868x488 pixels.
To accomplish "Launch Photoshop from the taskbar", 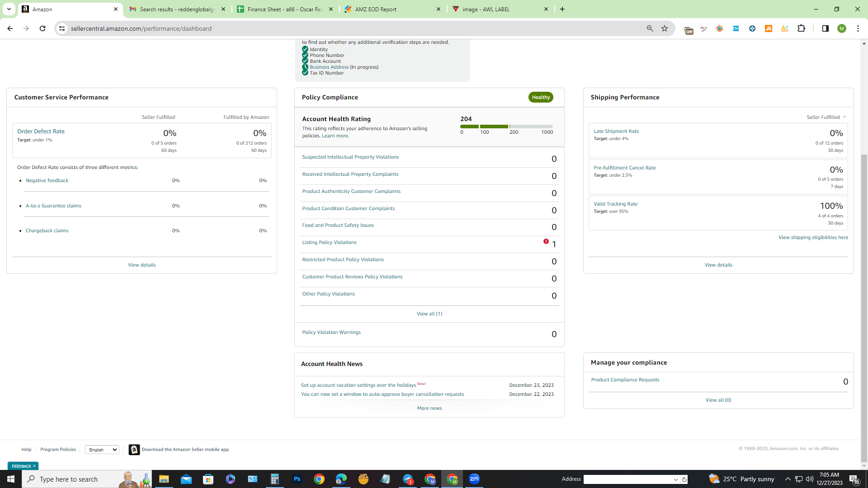I will coord(297,479).
